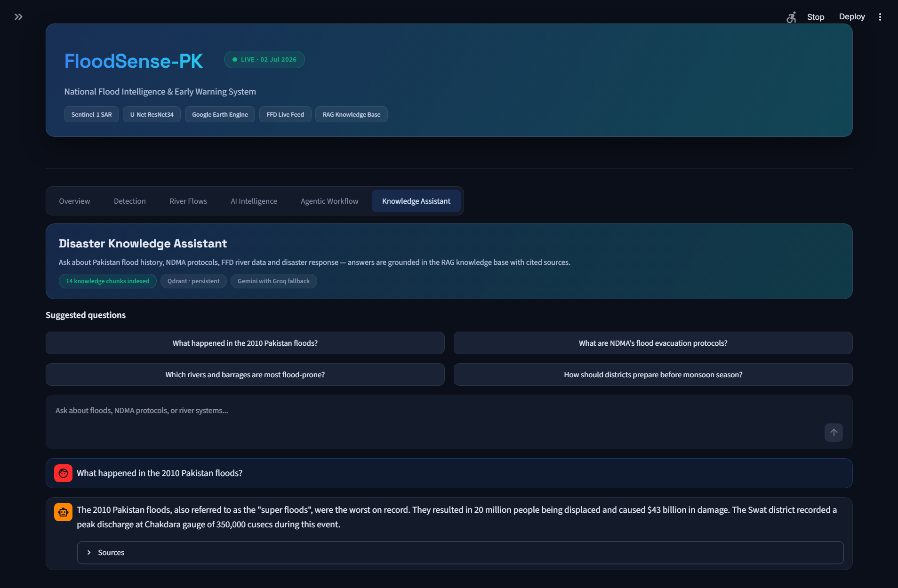
Task: Click the RAG Knowledge Base tag
Action: click(352, 114)
